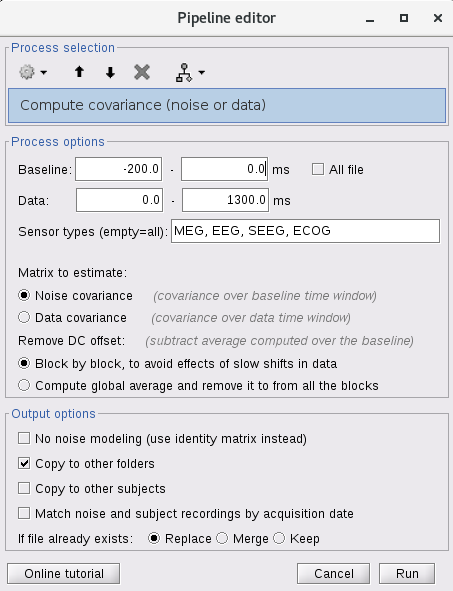Screen dimensions: 453x591
Task: Open dropdown arrow next to gear icon
Action: [44, 72]
